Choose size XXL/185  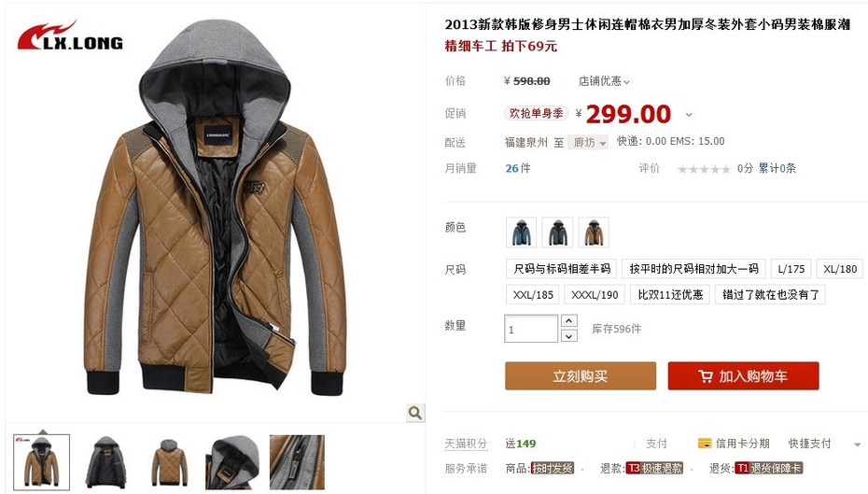pyautogui.click(x=533, y=295)
